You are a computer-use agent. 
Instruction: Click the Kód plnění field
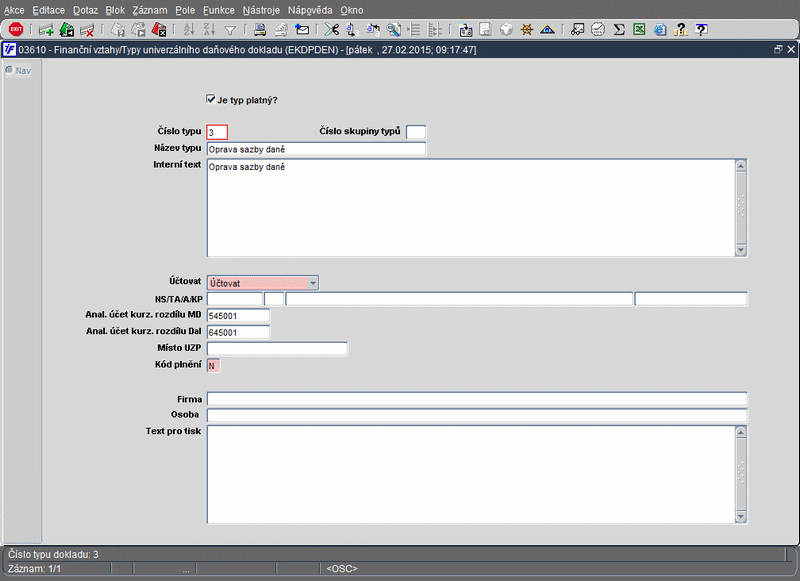pyautogui.click(x=214, y=366)
